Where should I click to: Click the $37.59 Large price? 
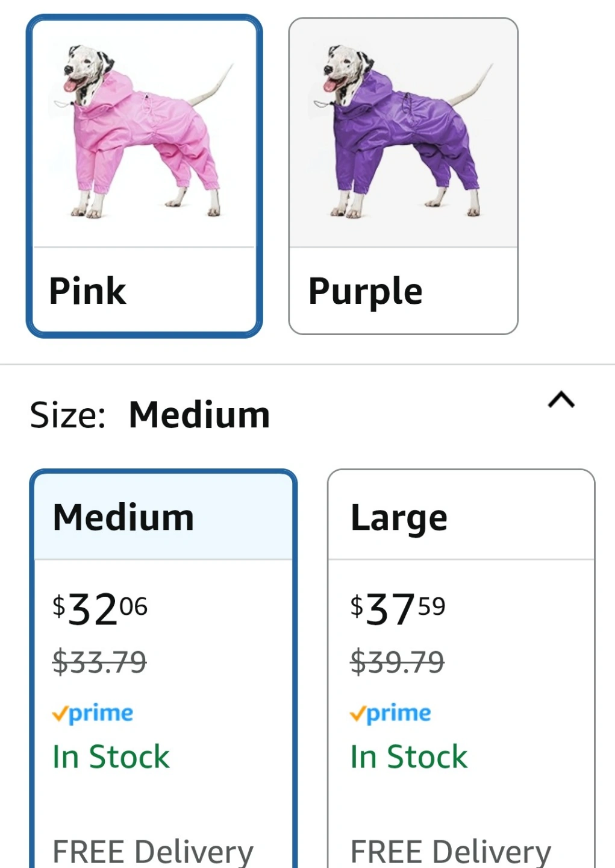coord(398,609)
